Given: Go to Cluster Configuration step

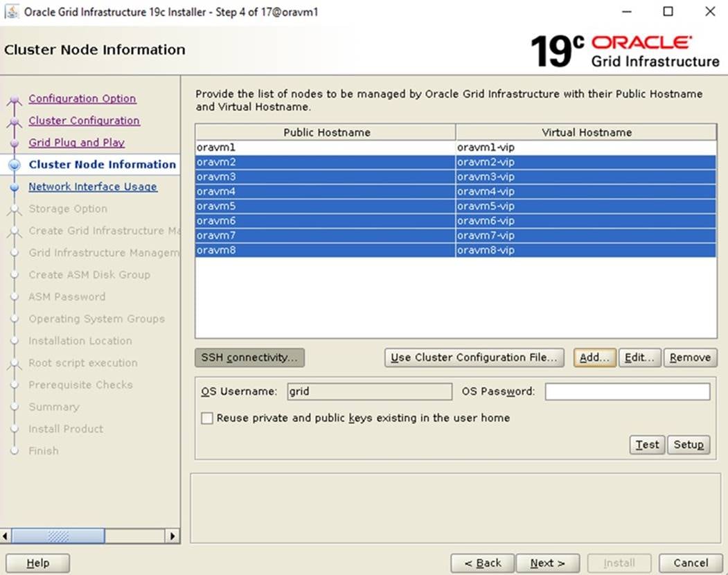Looking at the screenshot, I should [84, 121].
